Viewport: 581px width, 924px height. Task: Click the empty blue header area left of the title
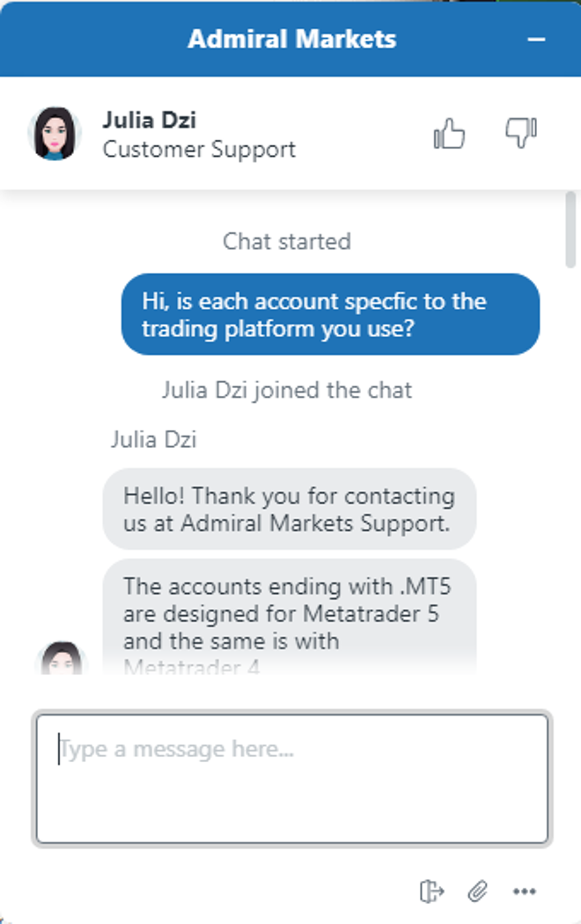coord(88,40)
